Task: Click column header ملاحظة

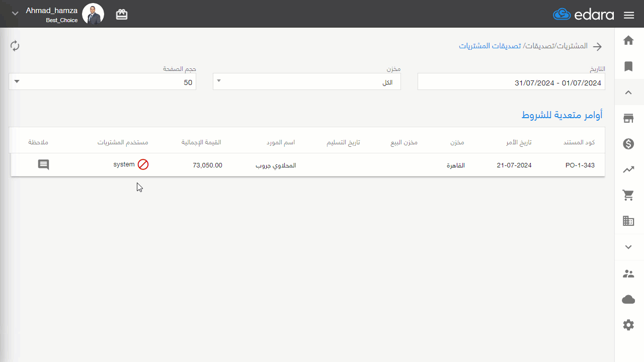Action: (38, 142)
